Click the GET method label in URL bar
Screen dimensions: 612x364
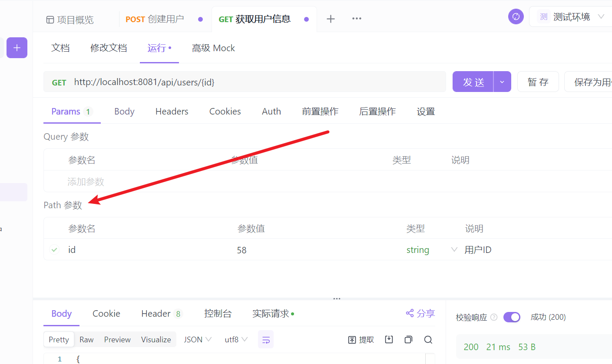click(59, 82)
